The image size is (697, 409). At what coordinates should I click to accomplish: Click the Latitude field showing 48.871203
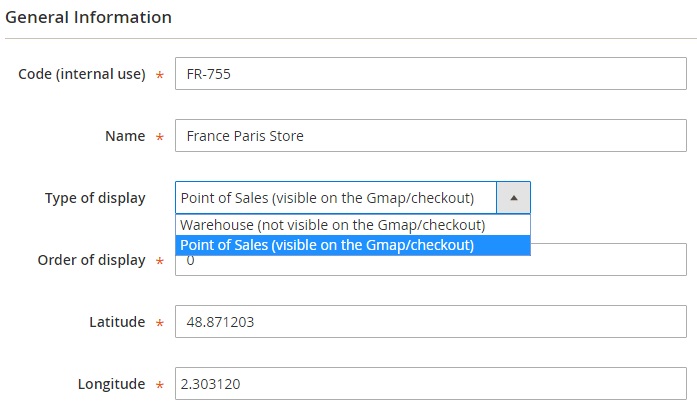pyautogui.click(x=430, y=322)
